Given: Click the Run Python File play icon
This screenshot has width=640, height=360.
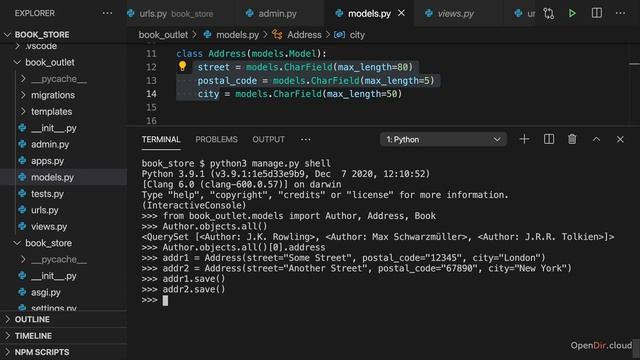Looking at the screenshot, I should tap(572, 13).
